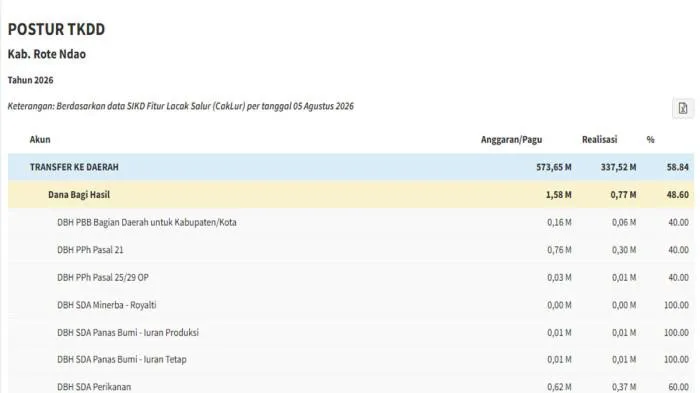Click the 48.60 percentage value
Viewport: 700px width, 393px height.
[678, 195]
